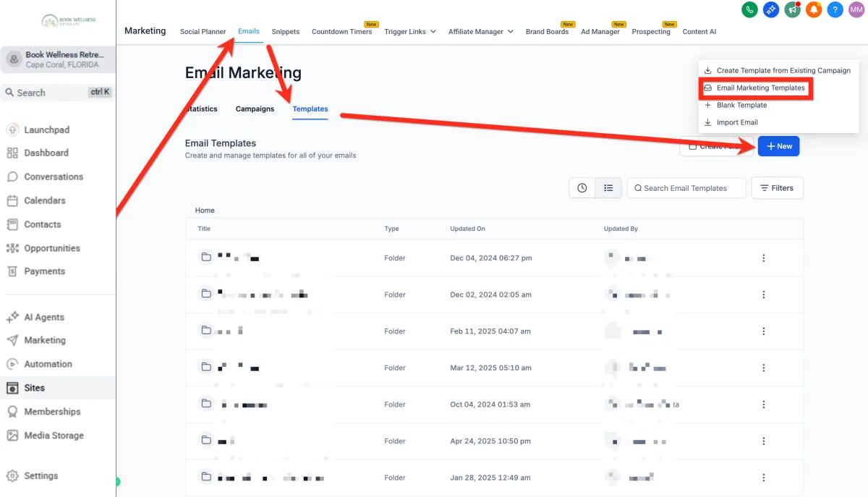The image size is (868, 497).
Task: Open the Prospecting tab
Action: (651, 32)
